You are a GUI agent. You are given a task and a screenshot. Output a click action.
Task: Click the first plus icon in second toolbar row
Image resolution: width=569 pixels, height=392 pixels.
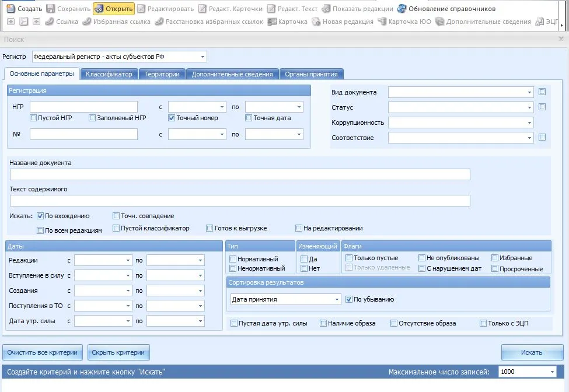point(11,22)
